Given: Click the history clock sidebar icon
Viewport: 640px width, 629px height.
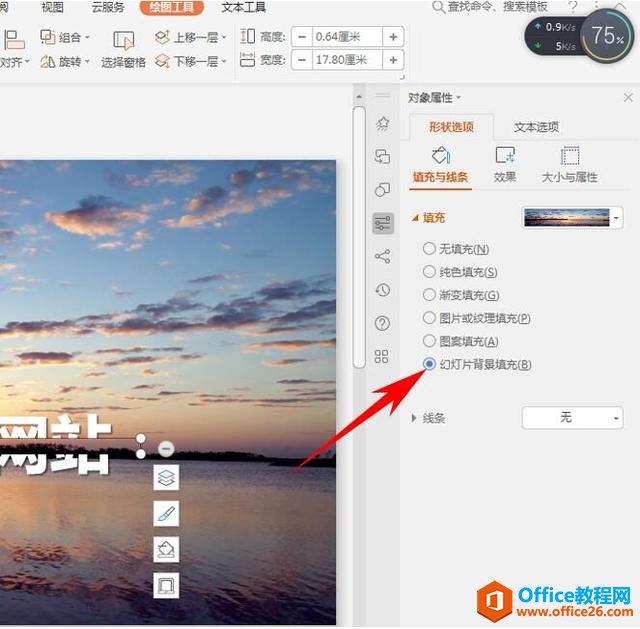Looking at the screenshot, I should pos(382,290).
